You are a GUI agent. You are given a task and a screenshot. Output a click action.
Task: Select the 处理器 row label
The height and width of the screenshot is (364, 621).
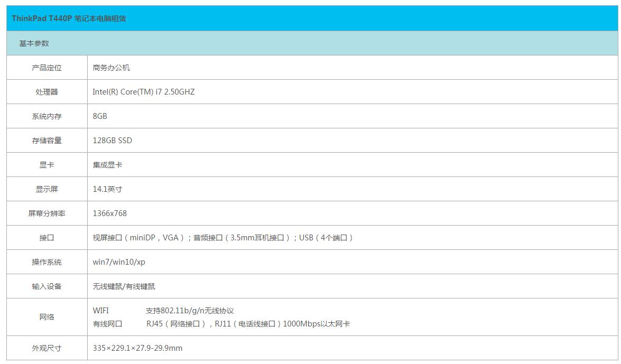(47, 92)
